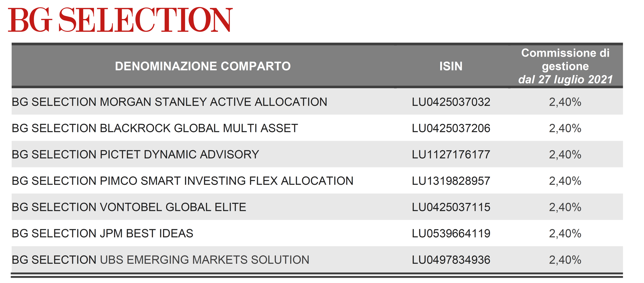Click BG SELECTION MORGAN STANLEY ACTIVE ALLOCATION
The height and width of the screenshot is (283, 644).
click(169, 102)
